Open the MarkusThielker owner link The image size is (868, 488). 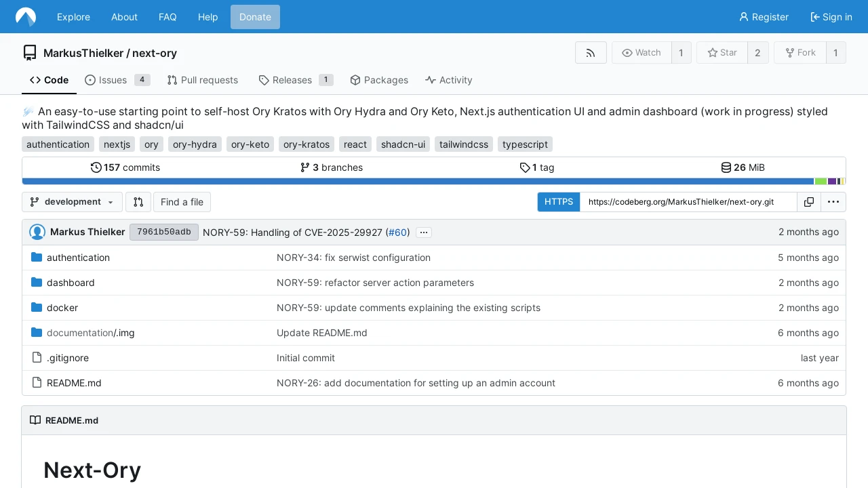tap(83, 53)
